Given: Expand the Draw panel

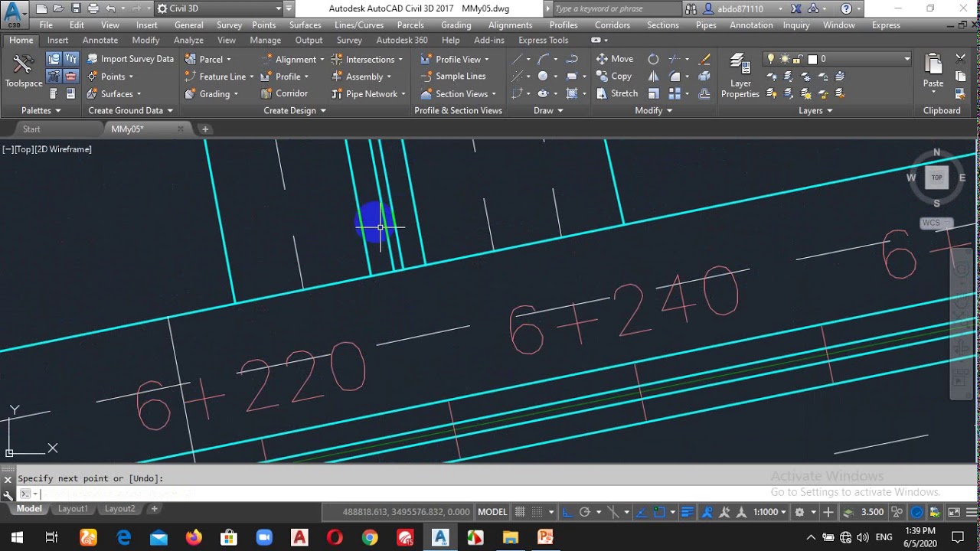Looking at the screenshot, I should [548, 111].
